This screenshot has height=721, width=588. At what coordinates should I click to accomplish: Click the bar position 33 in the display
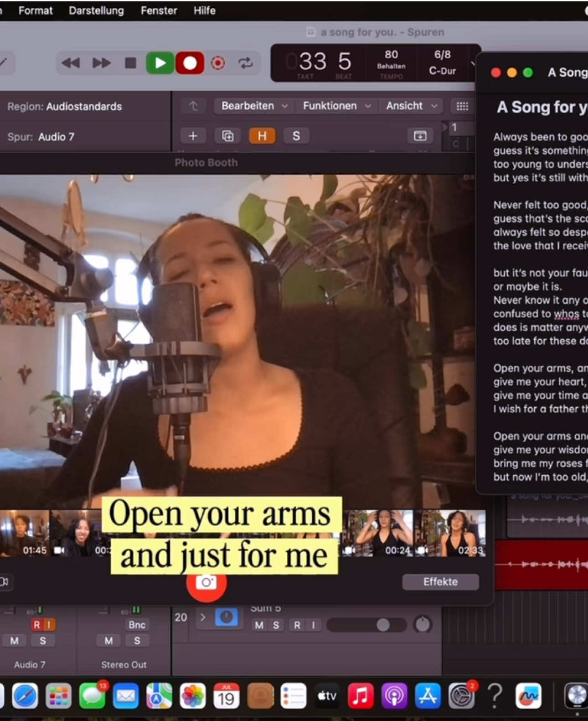click(313, 62)
